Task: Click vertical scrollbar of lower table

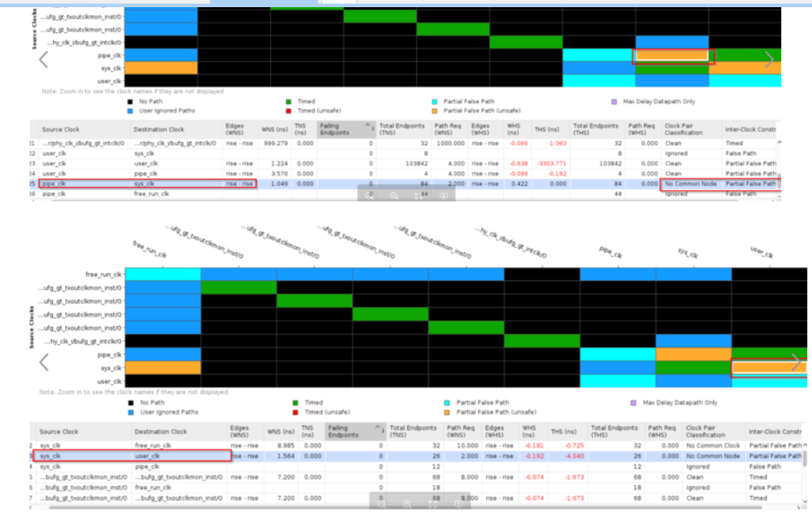Action: click(x=806, y=458)
